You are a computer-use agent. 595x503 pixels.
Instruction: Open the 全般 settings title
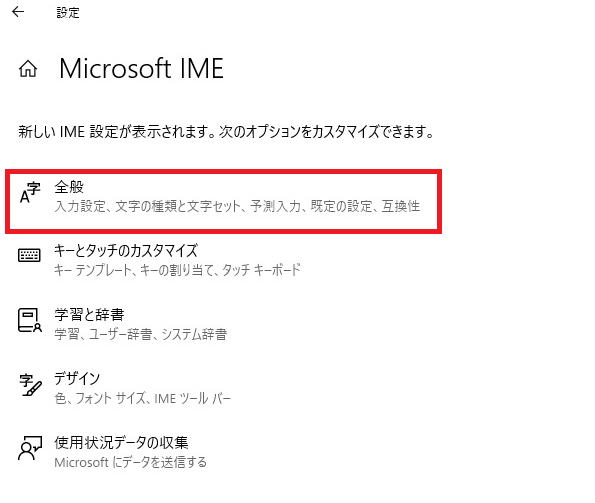69,187
